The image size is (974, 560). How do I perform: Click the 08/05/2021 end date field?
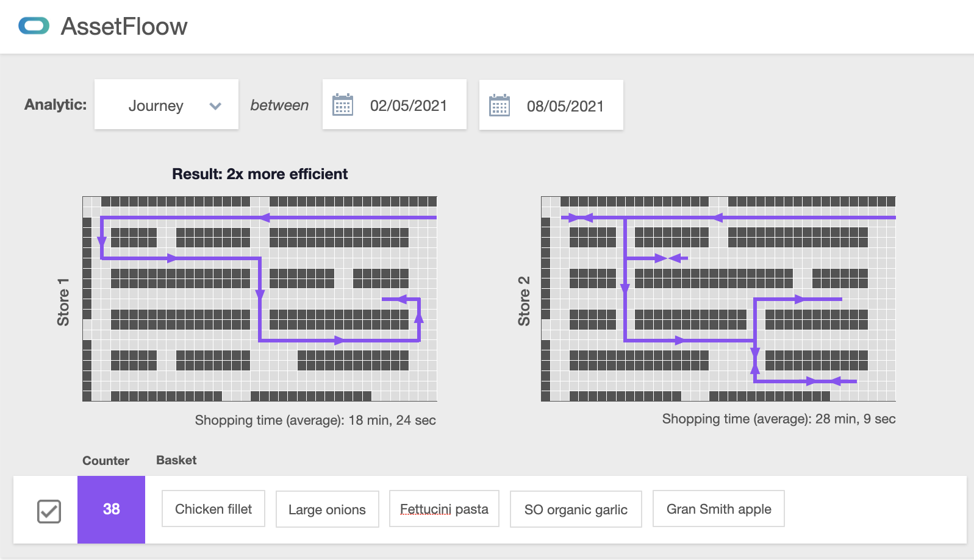565,106
